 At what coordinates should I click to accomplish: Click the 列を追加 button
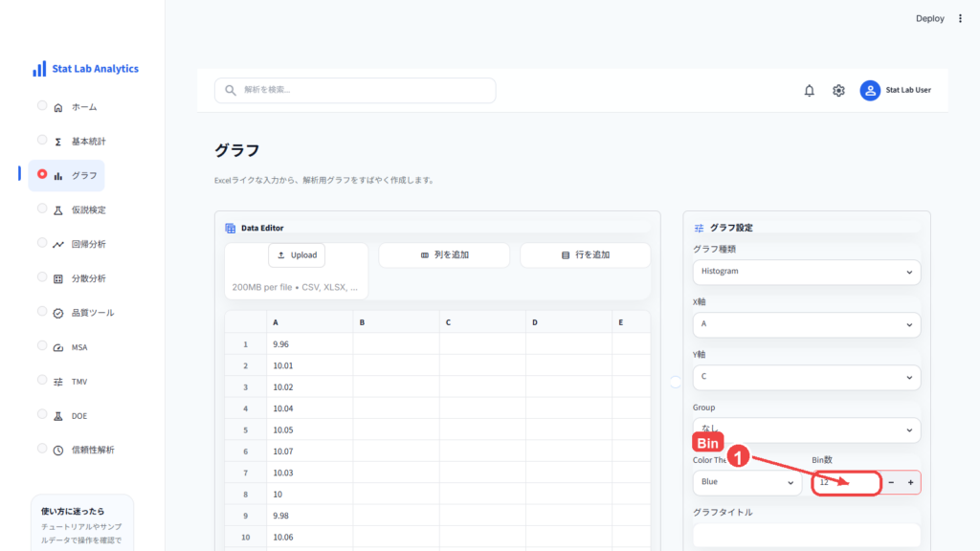444,254
